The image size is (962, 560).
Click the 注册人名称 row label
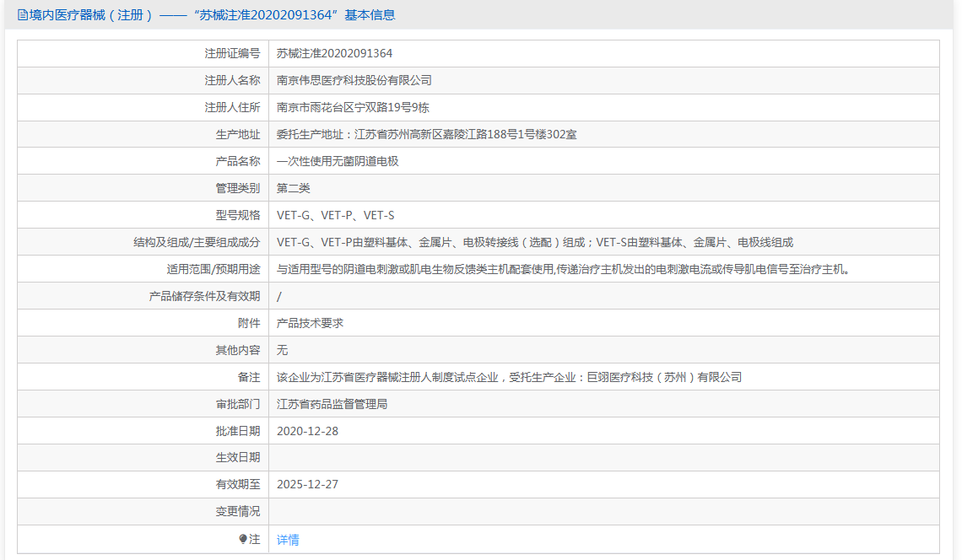point(233,80)
